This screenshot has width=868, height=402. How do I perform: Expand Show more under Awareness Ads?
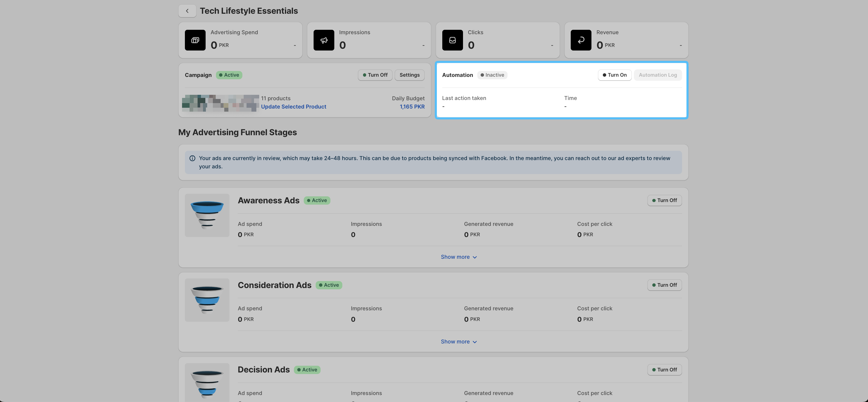[x=459, y=257]
